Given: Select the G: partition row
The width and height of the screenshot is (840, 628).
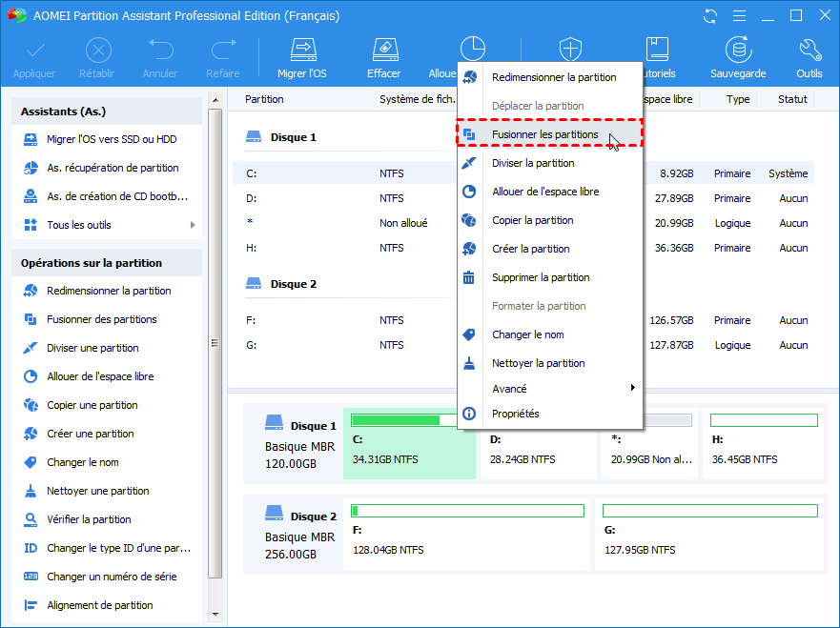Looking at the screenshot, I should (x=523, y=345).
